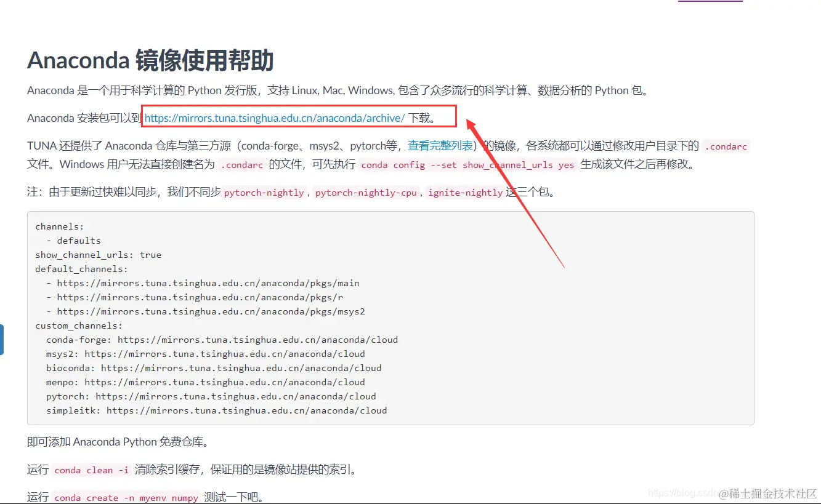Click the ignite-nightly package label
Image resolution: width=821 pixels, height=504 pixels.
click(465, 192)
